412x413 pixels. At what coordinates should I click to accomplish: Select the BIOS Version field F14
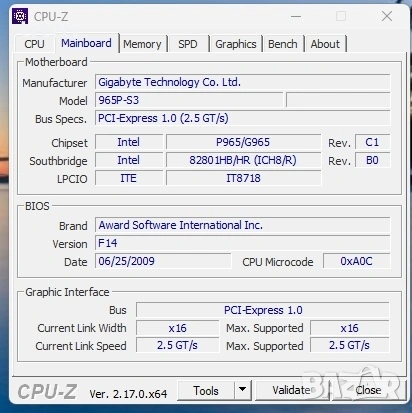pyautogui.click(x=242, y=243)
